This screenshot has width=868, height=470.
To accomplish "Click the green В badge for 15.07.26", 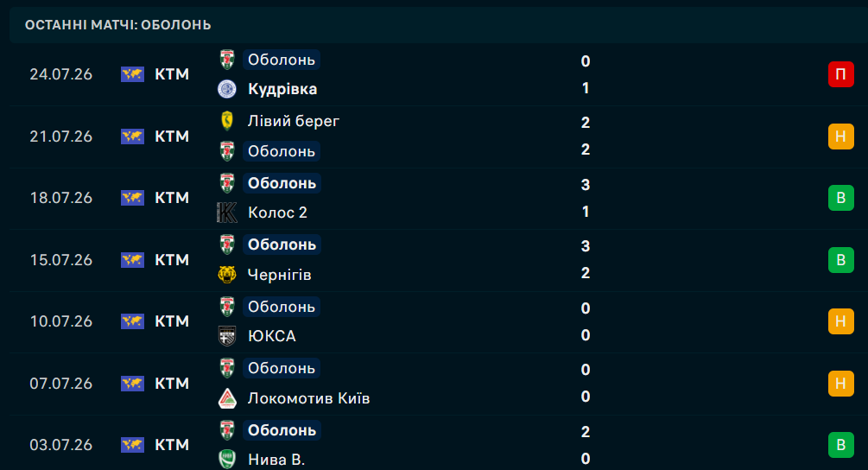I will coord(841,260).
